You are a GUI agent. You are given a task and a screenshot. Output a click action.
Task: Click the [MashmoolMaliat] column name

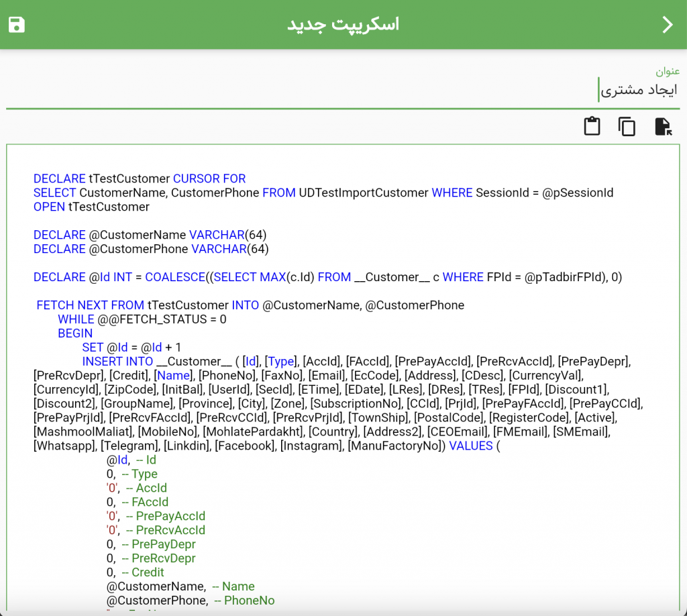(x=83, y=432)
